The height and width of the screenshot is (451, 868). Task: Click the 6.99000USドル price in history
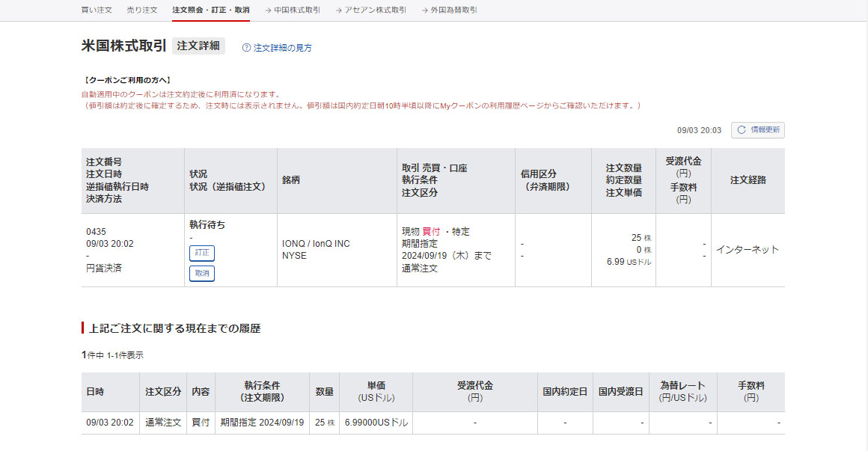point(376,423)
